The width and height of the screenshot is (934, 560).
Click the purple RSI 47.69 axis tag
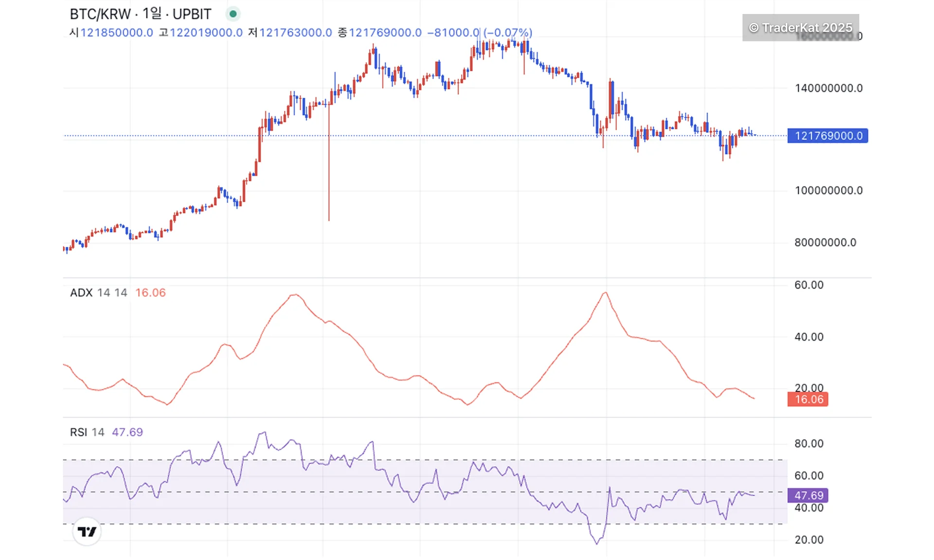click(x=808, y=495)
